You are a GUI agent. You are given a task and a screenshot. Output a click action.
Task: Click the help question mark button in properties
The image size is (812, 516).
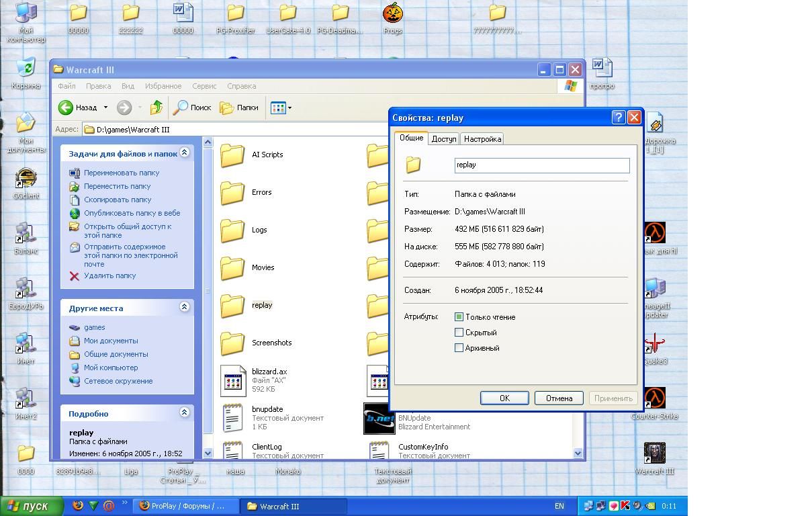click(x=619, y=118)
